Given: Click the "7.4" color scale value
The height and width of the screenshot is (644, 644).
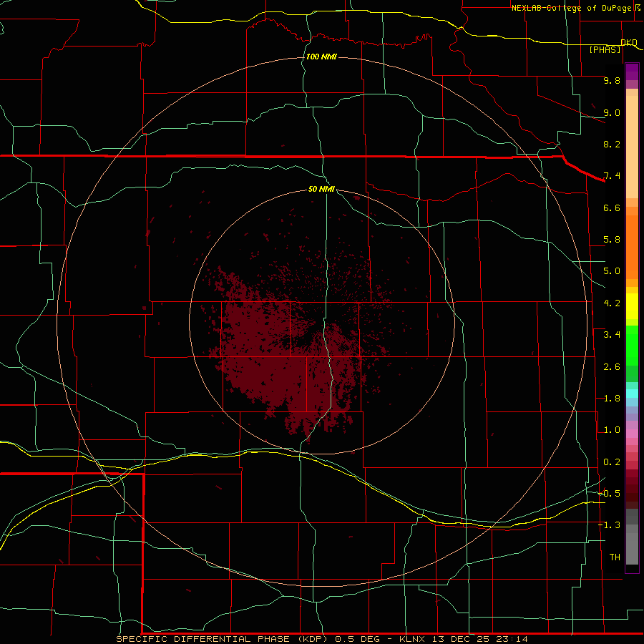Looking at the screenshot, I should pyautogui.click(x=612, y=176).
